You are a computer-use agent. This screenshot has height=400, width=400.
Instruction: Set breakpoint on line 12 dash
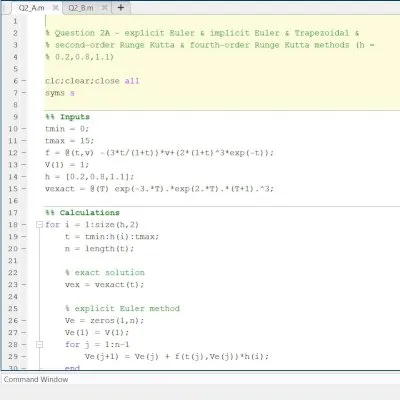[x=24, y=153]
